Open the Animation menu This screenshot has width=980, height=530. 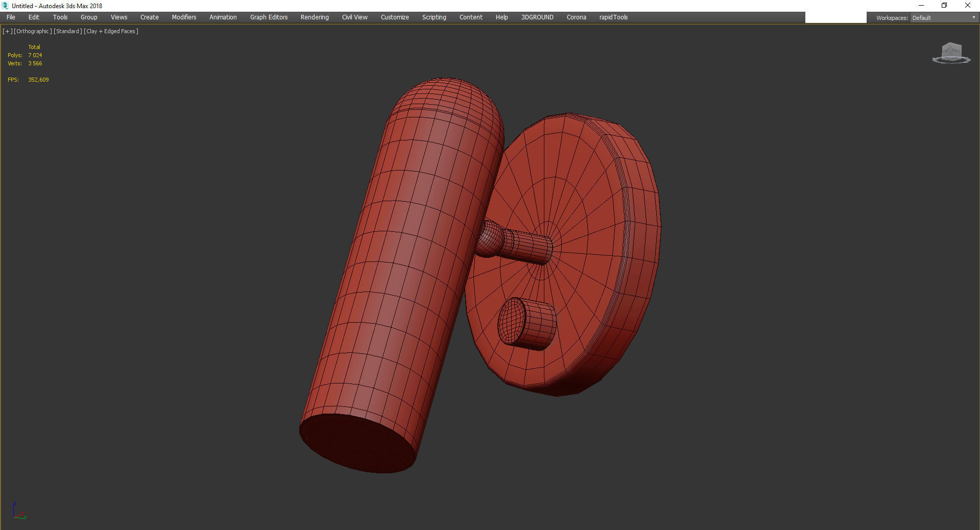click(x=223, y=17)
